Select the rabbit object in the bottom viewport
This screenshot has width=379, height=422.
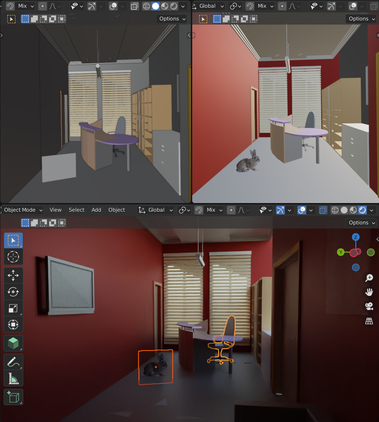click(155, 367)
